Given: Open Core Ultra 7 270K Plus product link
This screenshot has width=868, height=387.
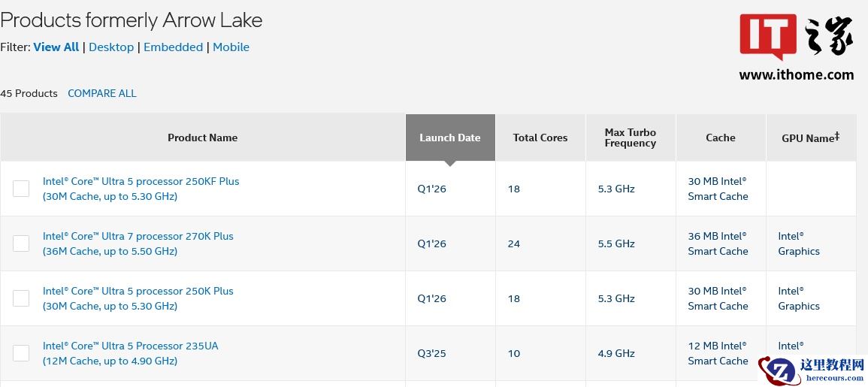Looking at the screenshot, I should [x=138, y=236].
